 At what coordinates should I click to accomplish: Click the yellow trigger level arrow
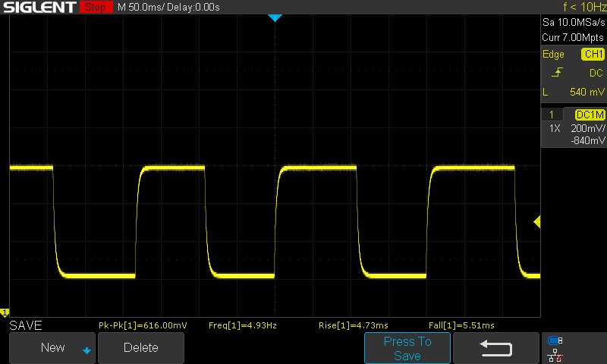(536, 221)
